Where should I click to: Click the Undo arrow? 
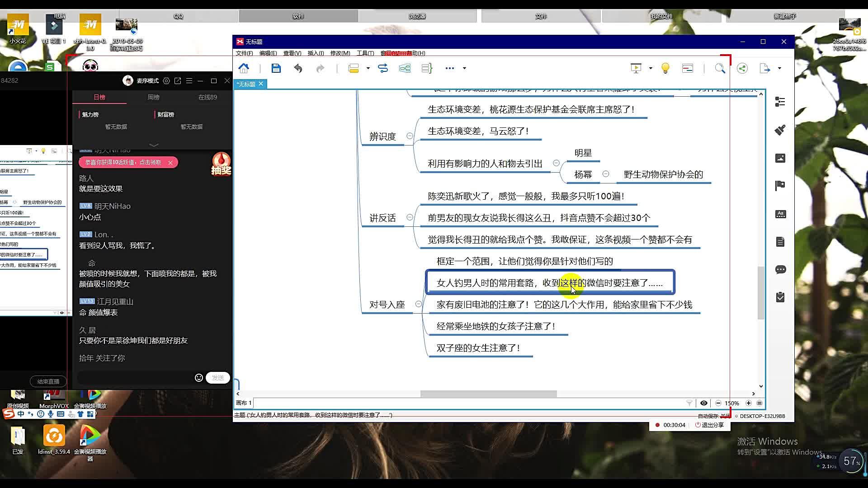tap(298, 68)
